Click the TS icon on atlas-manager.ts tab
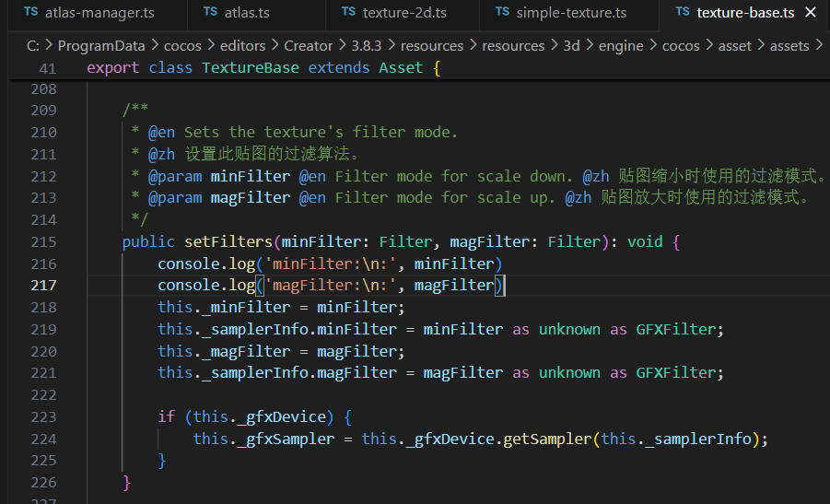The height and width of the screenshot is (504, 830). coord(30,12)
